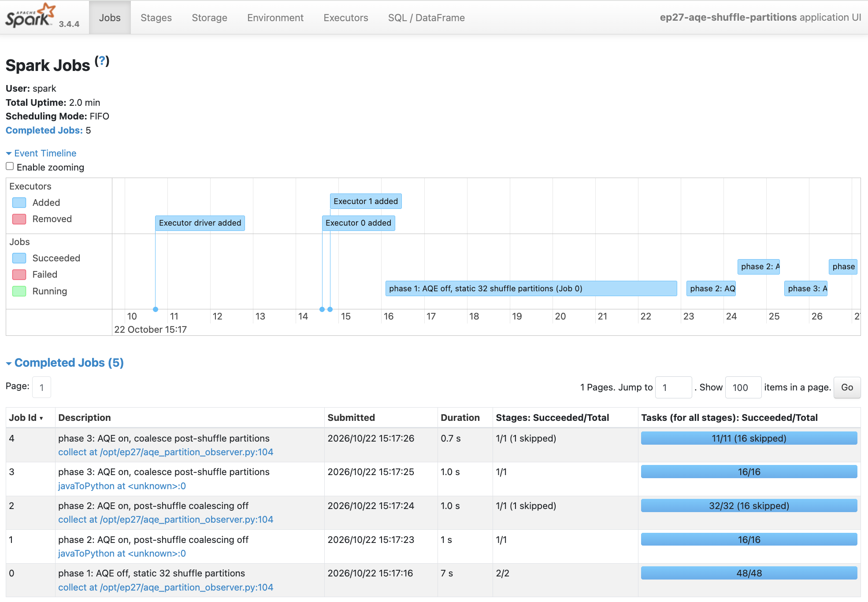The height and width of the screenshot is (602, 868).
Task: Open Job 0 collect at aqe_partition_observer.py:104 link
Action: click(x=166, y=587)
